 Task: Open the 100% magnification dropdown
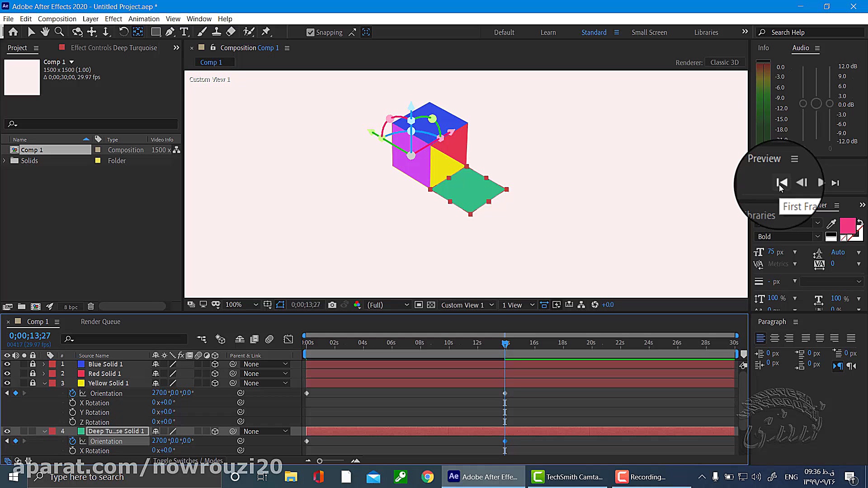click(x=241, y=305)
